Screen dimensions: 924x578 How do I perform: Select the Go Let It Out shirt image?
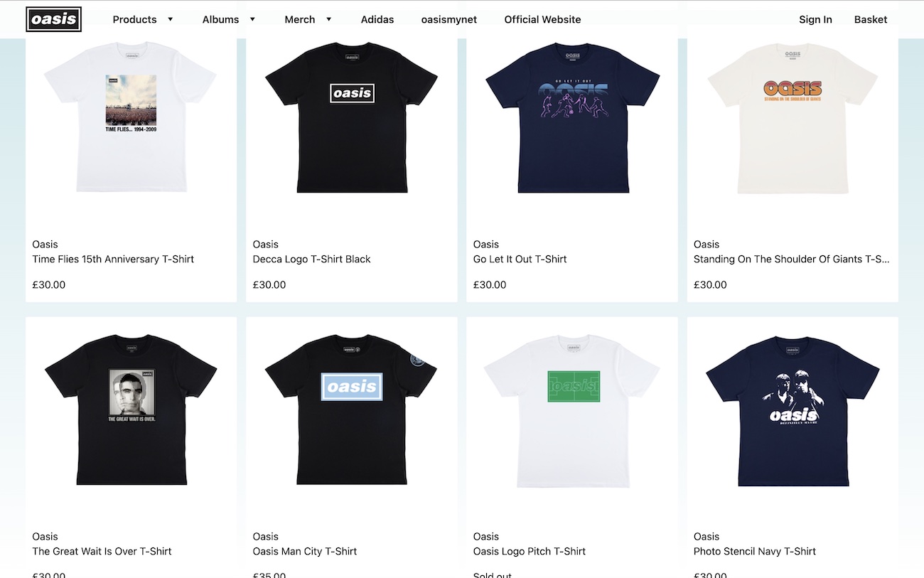pyautogui.click(x=572, y=117)
